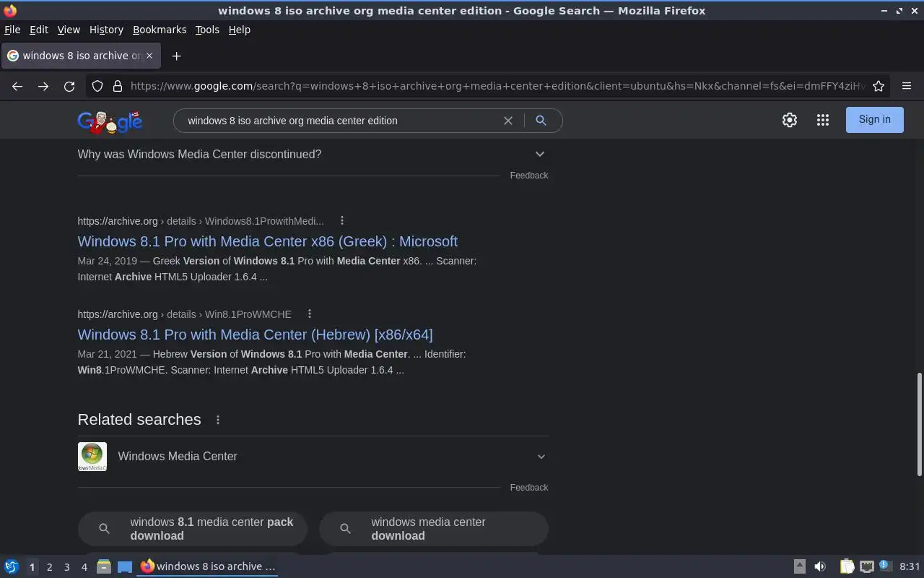This screenshot has height=578, width=924.
Task: Open the update notifier tray icon
Action: [x=886, y=566]
